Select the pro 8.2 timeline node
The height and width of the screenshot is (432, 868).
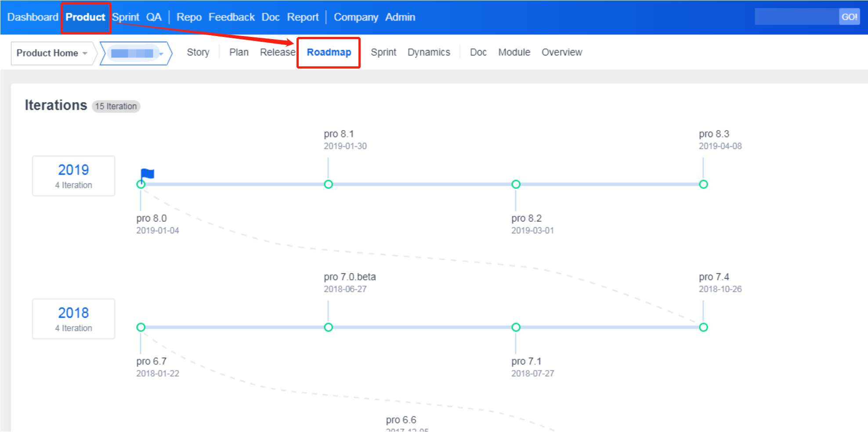tap(516, 184)
